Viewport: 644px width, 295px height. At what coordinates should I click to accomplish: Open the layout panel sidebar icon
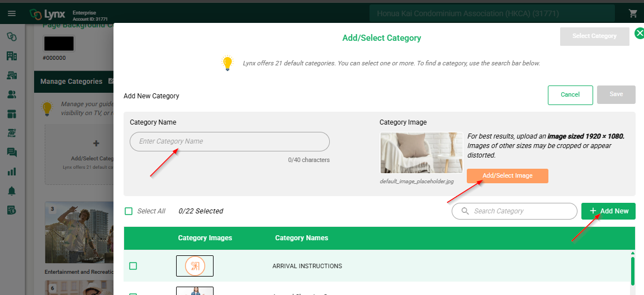12,113
